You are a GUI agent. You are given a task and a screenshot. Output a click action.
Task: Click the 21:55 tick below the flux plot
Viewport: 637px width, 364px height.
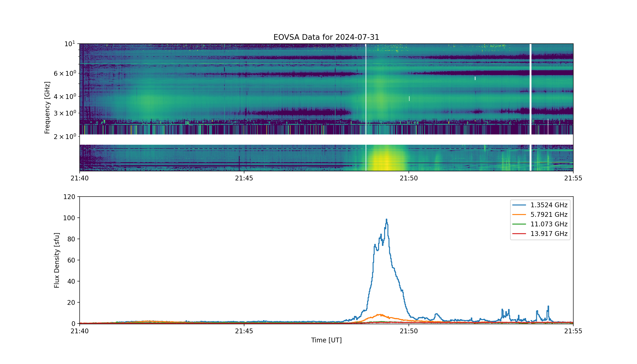[573, 331]
